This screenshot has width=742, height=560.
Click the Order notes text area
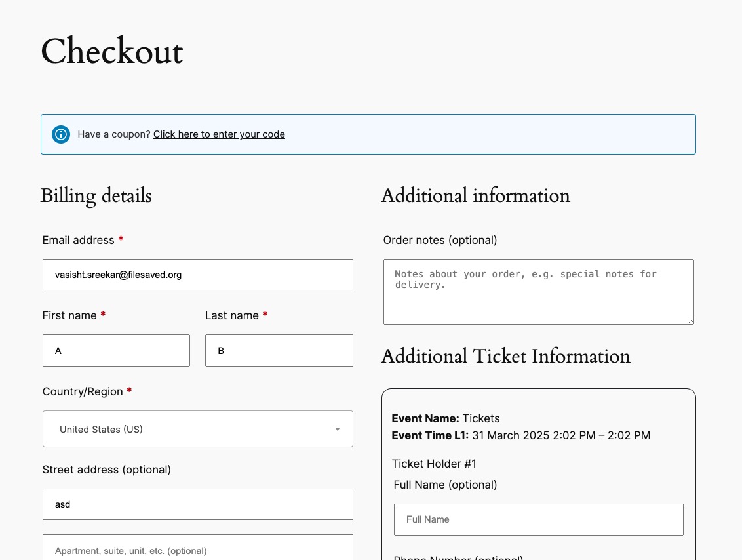(x=539, y=292)
